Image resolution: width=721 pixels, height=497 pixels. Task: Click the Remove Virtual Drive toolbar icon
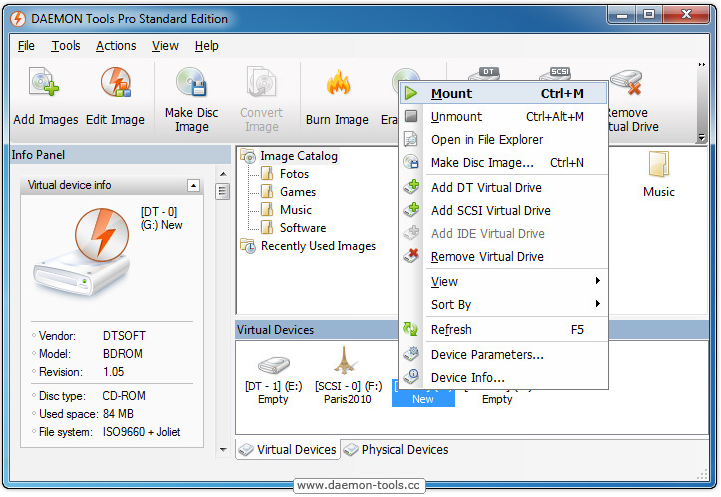pyautogui.click(x=628, y=82)
